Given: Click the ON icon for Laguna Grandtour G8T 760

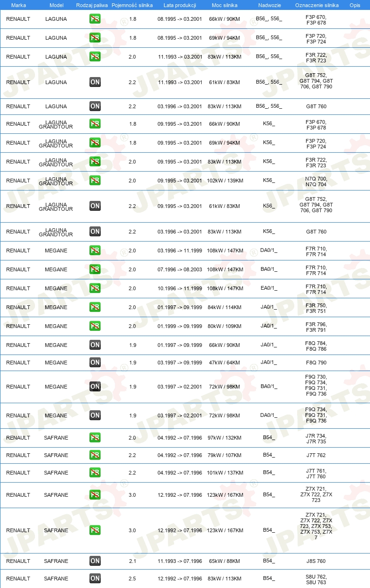Looking at the screenshot, I should click(95, 232).
